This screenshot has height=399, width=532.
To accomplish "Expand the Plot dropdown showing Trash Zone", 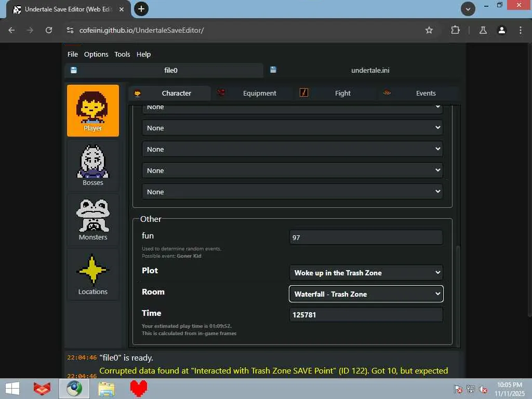I will pyautogui.click(x=366, y=273).
